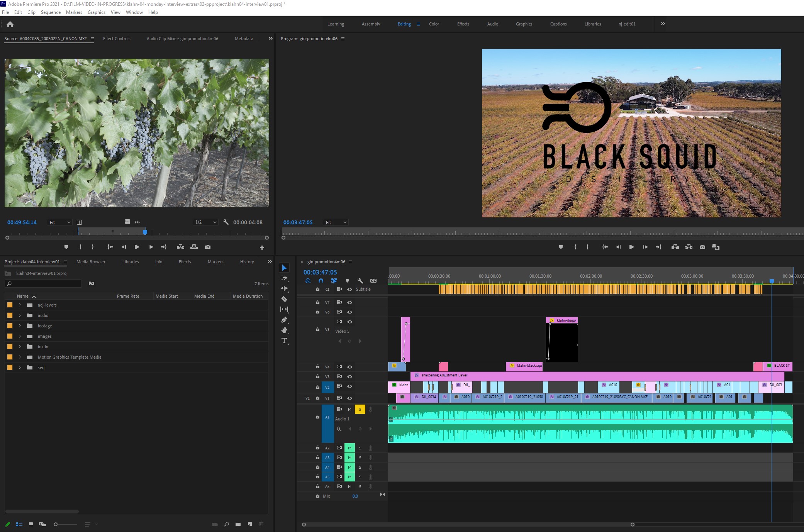Screen dimensions: 804x532
Task: Expand the images bin
Action: 20,336
